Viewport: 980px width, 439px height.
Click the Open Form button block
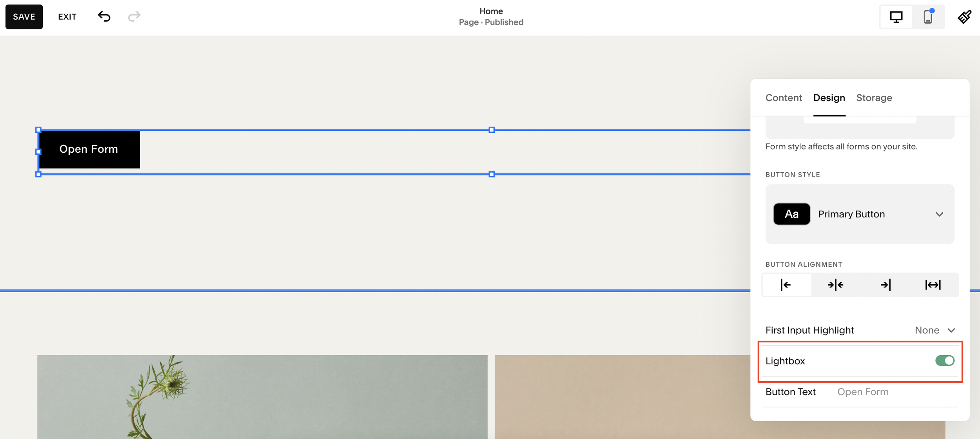tap(89, 149)
